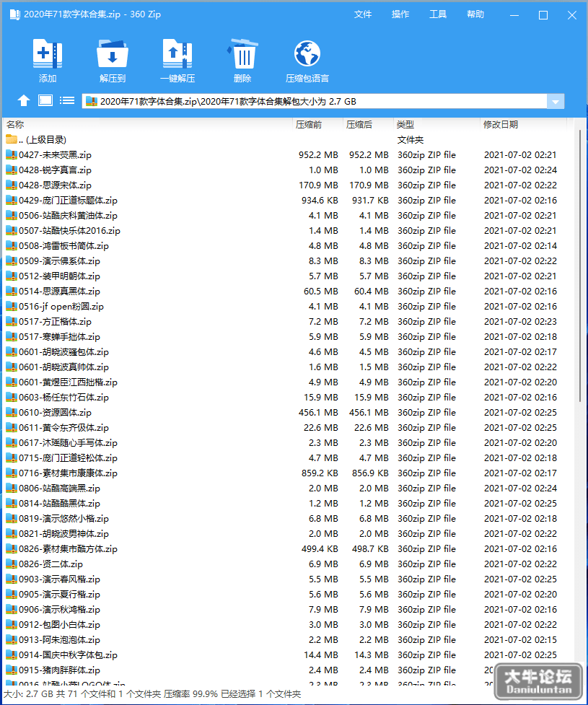This screenshot has width=588, height=705.
Task: Click the 952.2 MB 压缩前 size cell
Action: [x=318, y=155]
